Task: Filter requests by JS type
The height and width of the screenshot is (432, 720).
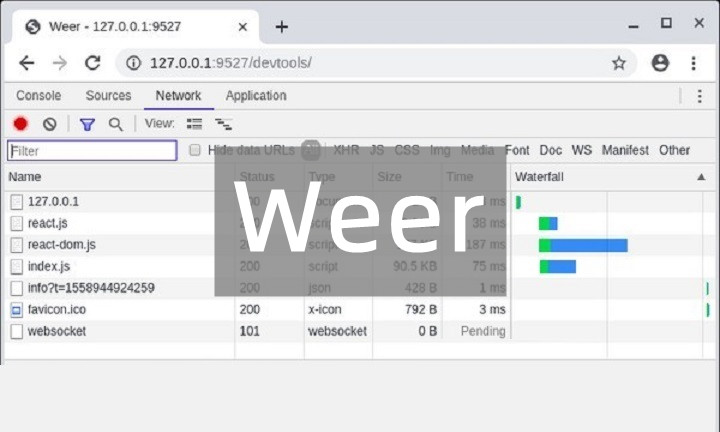Action: click(x=377, y=150)
